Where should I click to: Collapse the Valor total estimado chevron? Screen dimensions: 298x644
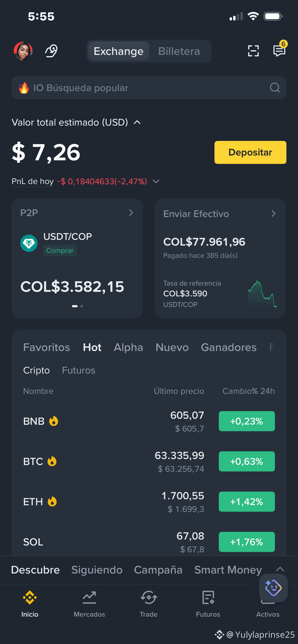(137, 122)
